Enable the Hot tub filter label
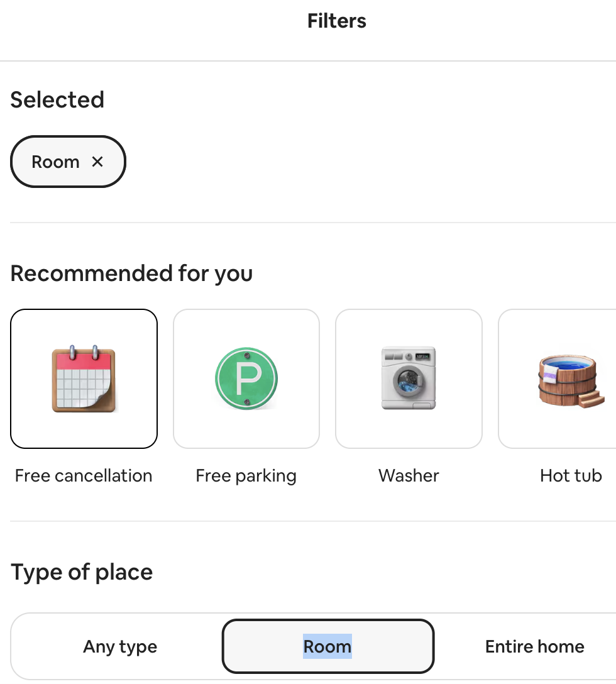Image resolution: width=616 pixels, height=684 pixels. coord(571,475)
